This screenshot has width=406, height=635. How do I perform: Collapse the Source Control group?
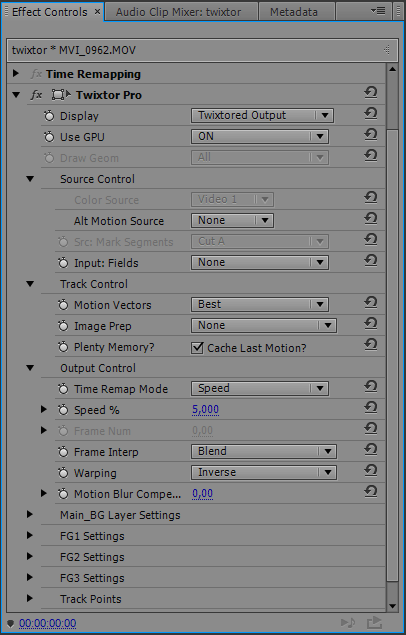click(x=30, y=179)
